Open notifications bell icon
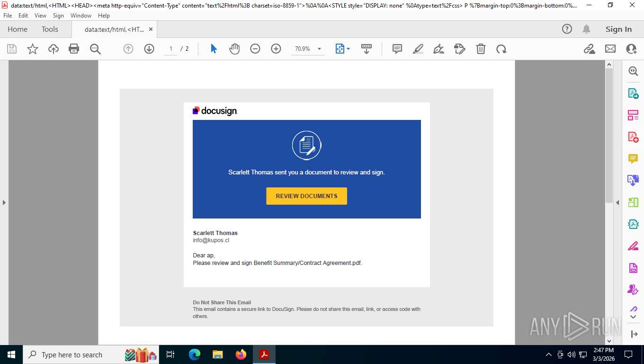Viewport: 644px width, 364px height. (586, 29)
